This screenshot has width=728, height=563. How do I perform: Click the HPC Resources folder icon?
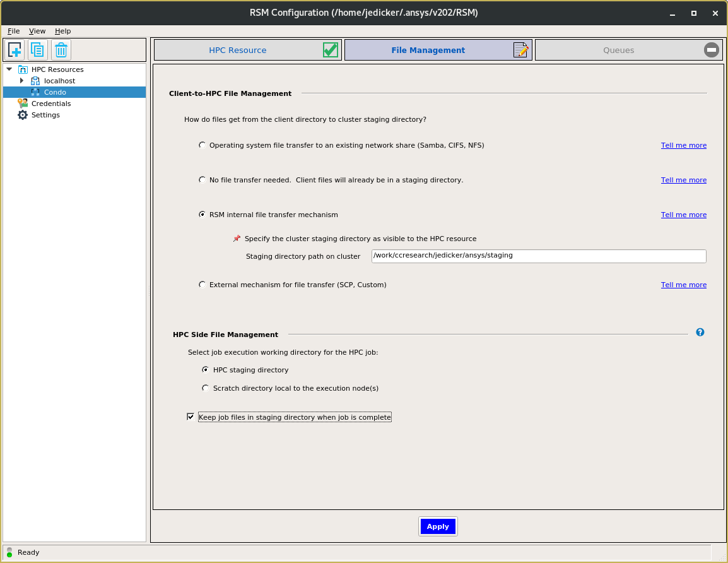coord(23,69)
